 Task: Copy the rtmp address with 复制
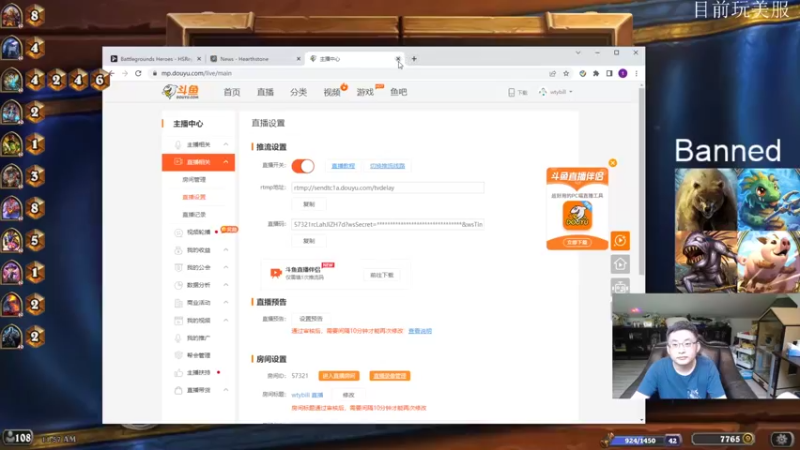coord(309,204)
